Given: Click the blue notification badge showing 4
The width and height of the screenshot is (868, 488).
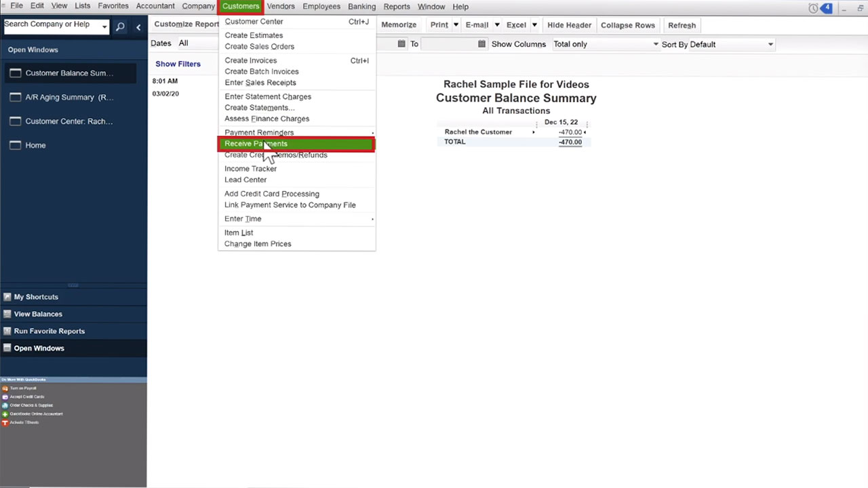Looking at the screenshot, I should click(827, 8).
